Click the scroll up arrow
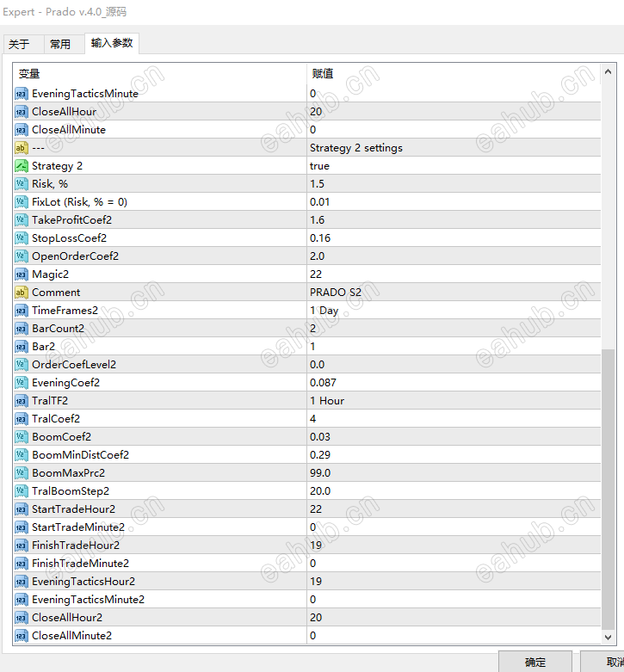The height and width of the screenshot is (672, 624). click(608, 72)
